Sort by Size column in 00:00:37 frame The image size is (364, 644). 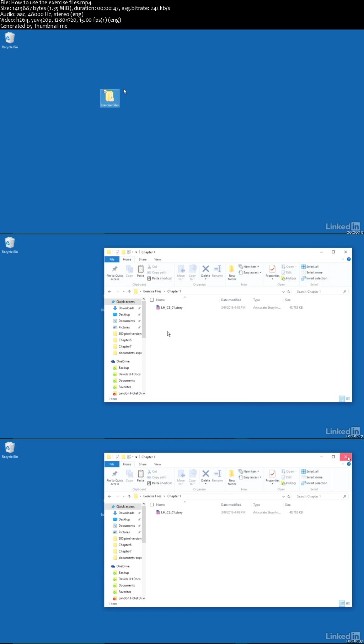(288, 505)
